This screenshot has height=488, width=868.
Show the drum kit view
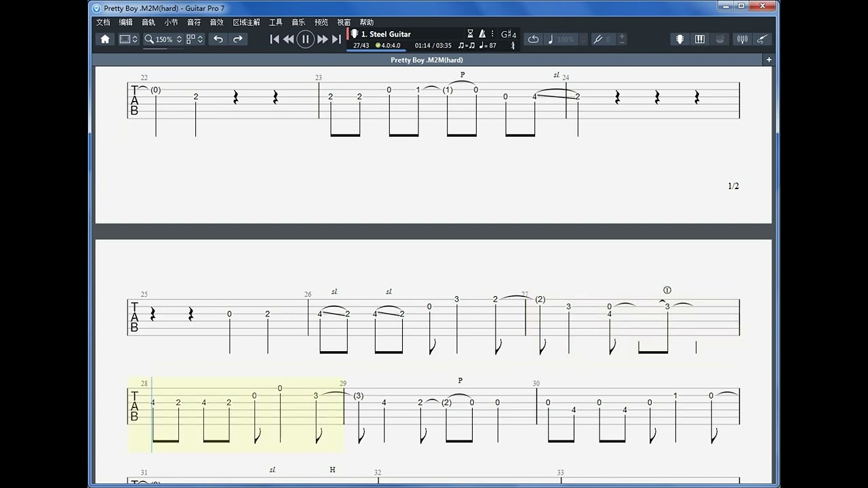click(x=720, y=39)
